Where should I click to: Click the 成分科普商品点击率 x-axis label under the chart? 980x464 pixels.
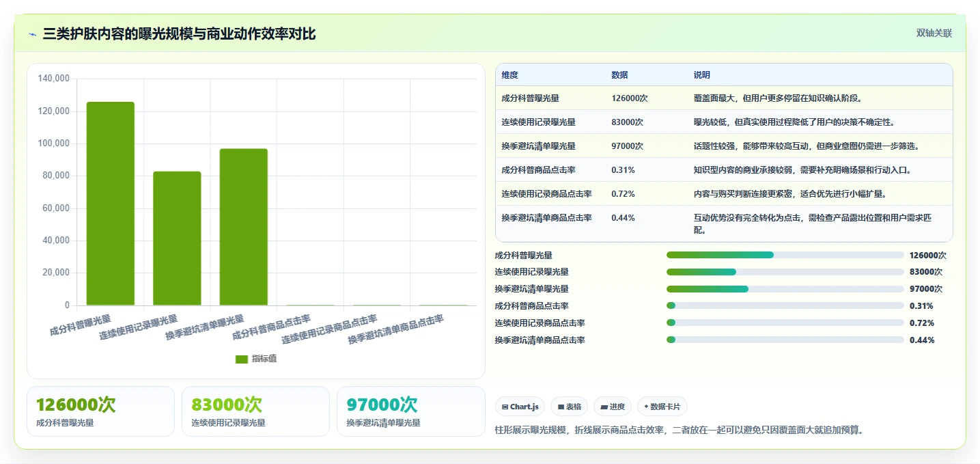click(271, 327)
